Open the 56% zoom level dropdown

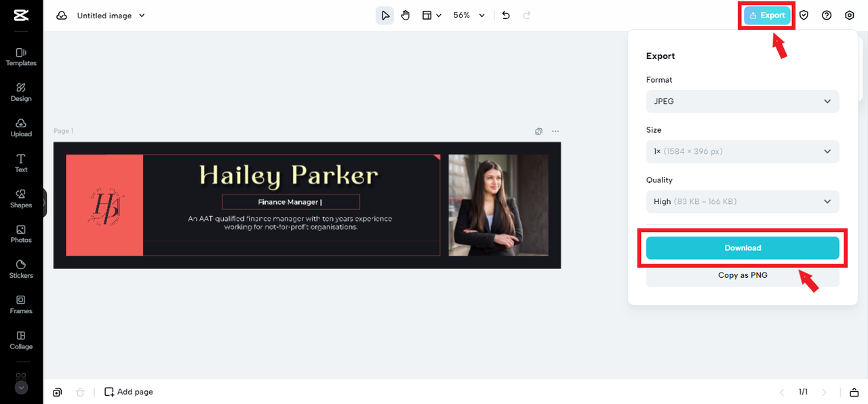pos(469,15)
